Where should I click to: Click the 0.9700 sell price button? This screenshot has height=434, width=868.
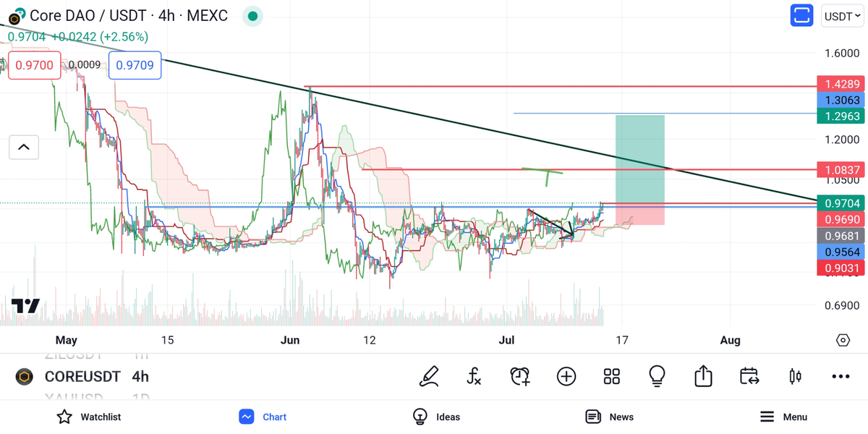(x=35, y=65)
